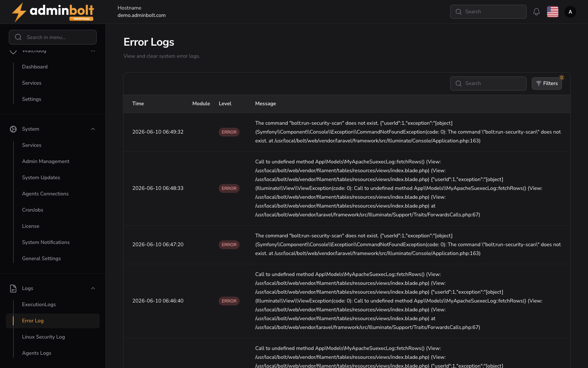This screenshot has width=588, height=368.
Task: Click the magnifier icon in table search
Action: [x=459, y=84]
